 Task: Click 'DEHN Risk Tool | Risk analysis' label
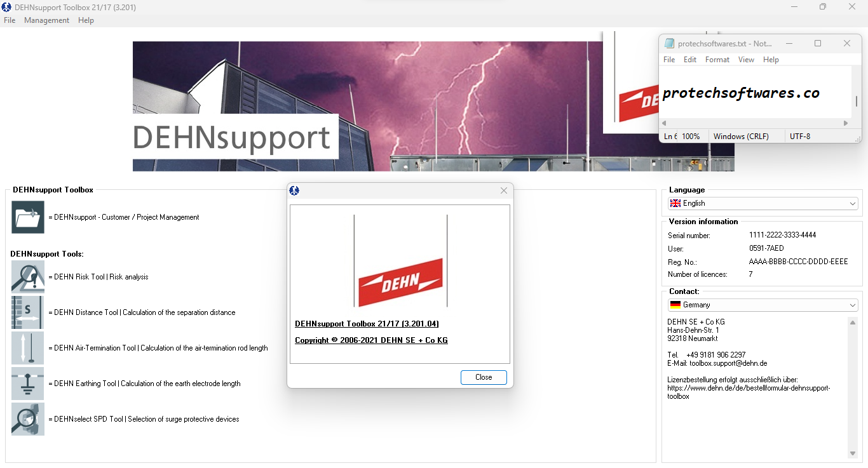pyautogui.click(x=101, y=277)
